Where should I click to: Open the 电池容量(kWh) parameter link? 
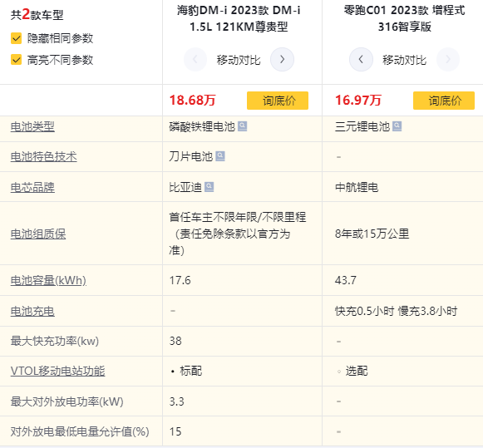click(48, 280)
